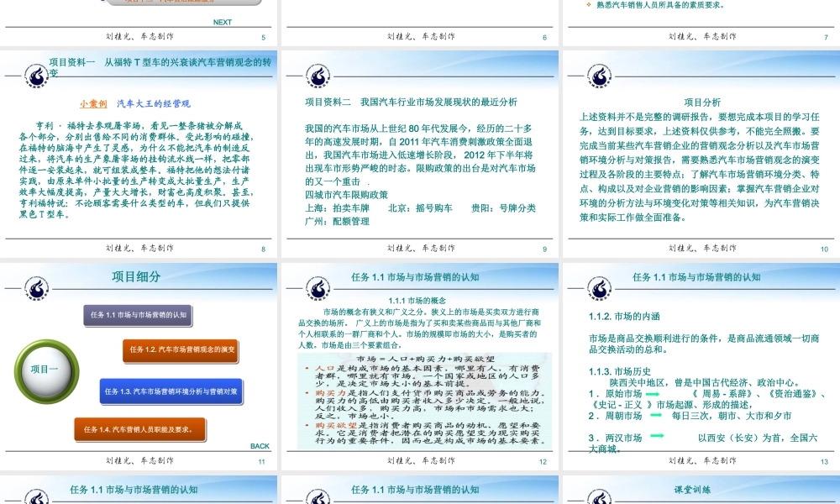Click the NEXT link on slide 5

click(x=223, y=22)
